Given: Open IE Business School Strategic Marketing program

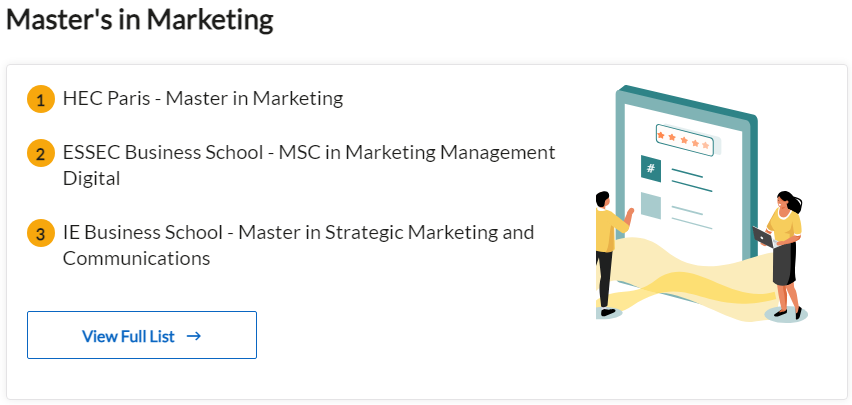Looking at the screenshot, I should (x=298, y=245).
